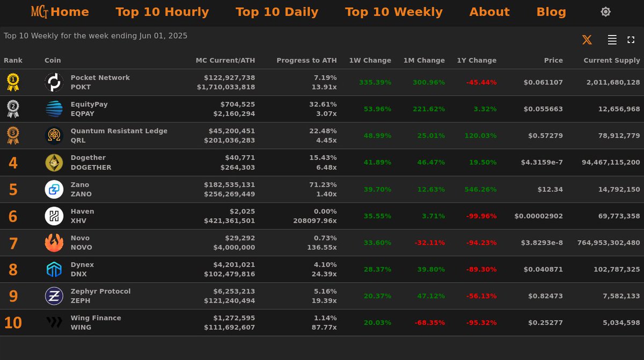
Task: Click the Pocket Network coin logo
Action: coord(54,82)
